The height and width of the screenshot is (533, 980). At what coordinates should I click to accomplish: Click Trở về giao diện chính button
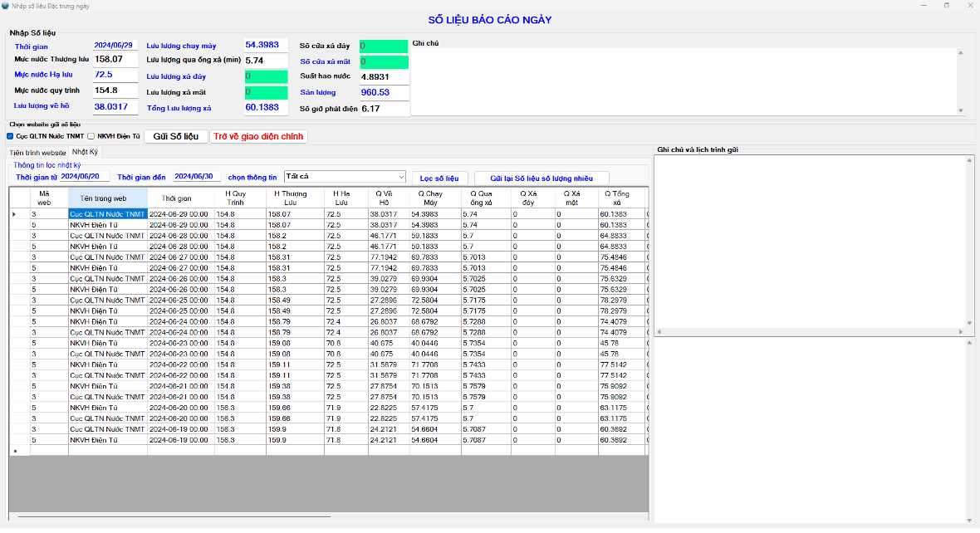(259, 136)
